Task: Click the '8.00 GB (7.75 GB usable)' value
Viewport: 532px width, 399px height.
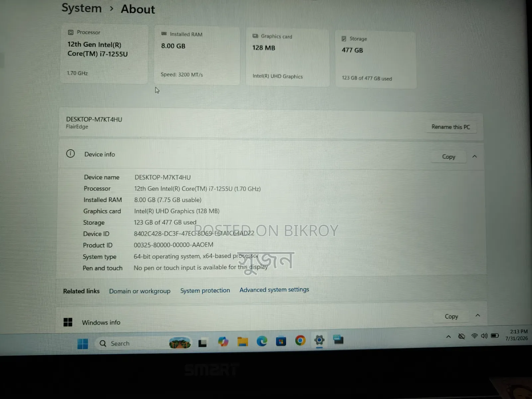Action: (168, 200)
